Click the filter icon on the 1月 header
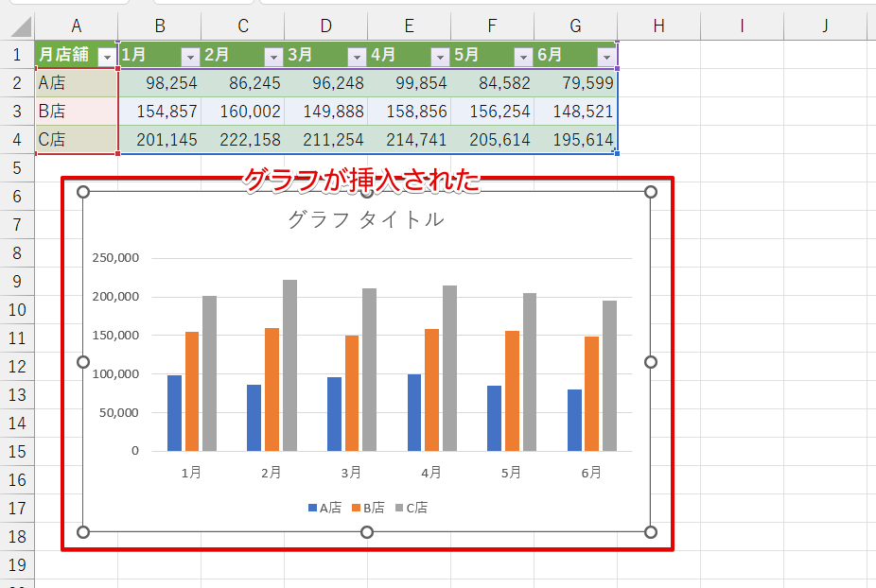 pos(190,55)
